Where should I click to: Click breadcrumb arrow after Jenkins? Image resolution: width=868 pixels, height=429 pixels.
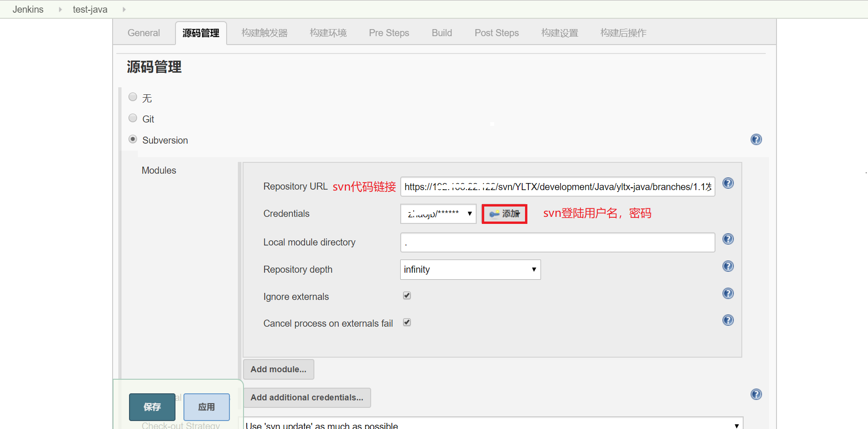[60, 9]
